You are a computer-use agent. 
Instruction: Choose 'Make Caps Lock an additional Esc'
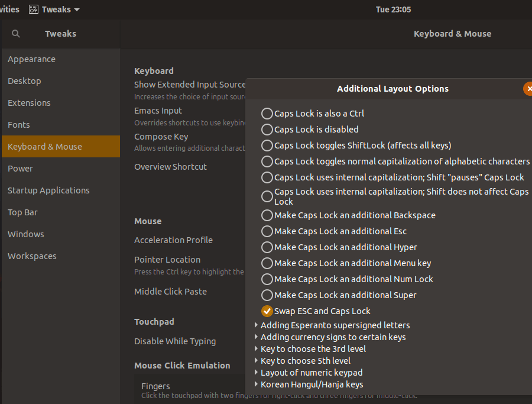267,231
